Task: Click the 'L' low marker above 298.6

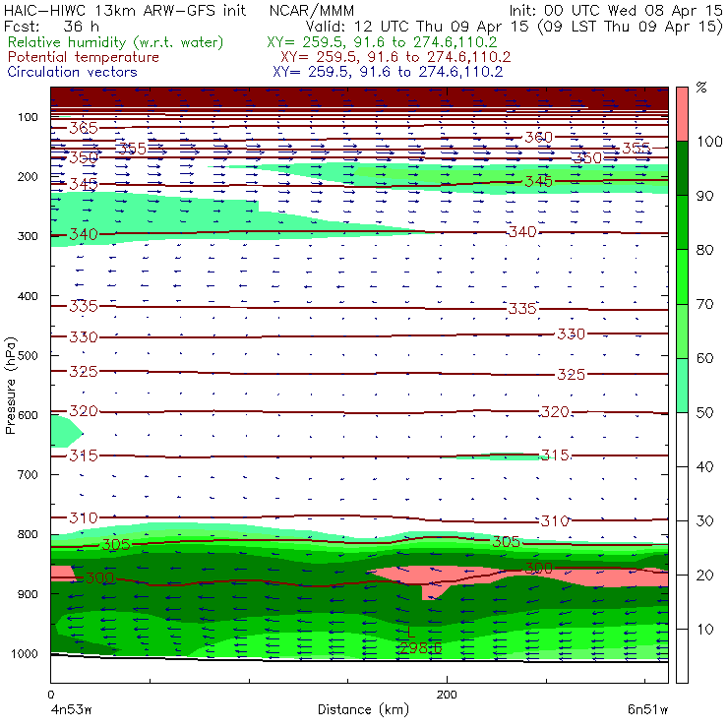Action: pos(410,632)
